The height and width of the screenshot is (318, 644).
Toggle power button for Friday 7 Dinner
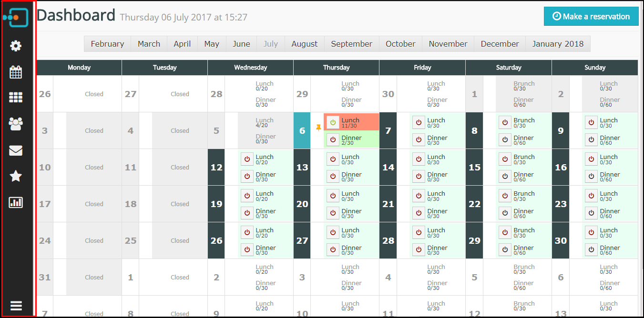coord(419,140)
